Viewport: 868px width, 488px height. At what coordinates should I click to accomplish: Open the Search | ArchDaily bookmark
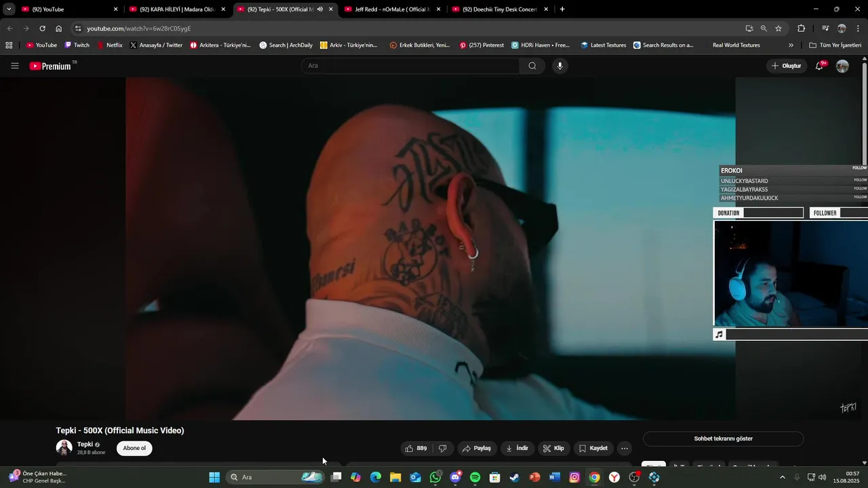pos(286,45)
